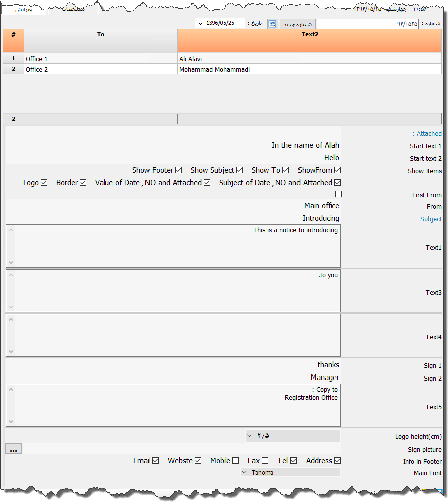This screenshot has width=448, height=502.
Task: Click the Text1 scrollbar down arrow
Action: pos(11,263)
